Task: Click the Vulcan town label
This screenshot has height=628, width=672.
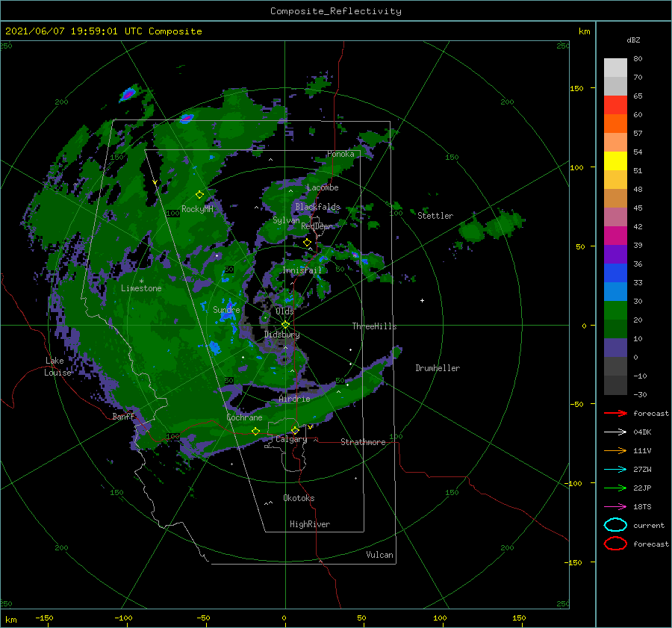Action: click(x=379, y=555)
